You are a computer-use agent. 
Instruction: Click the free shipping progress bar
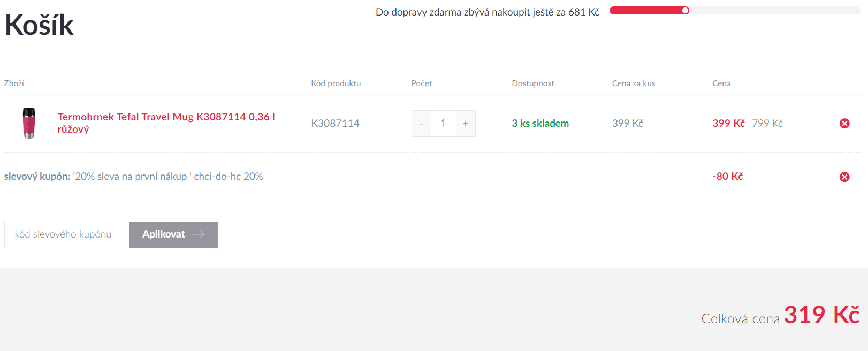735,11
